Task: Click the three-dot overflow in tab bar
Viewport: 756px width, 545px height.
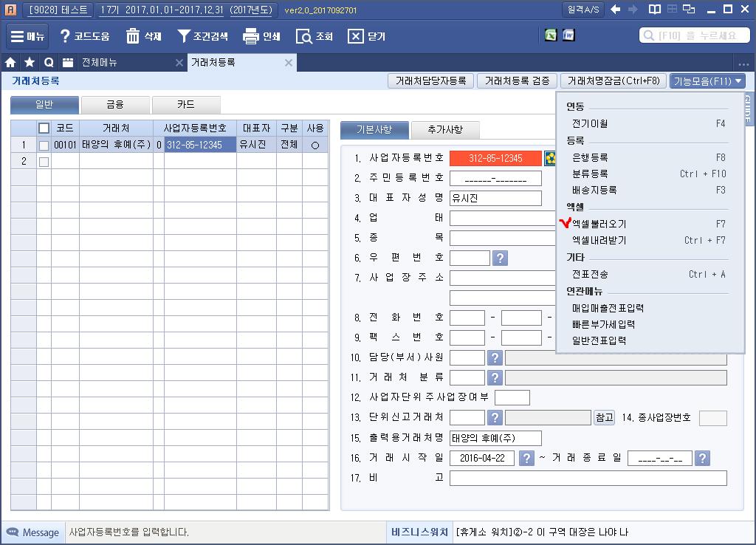Action: pyautogui.click(x=743, y=64)
